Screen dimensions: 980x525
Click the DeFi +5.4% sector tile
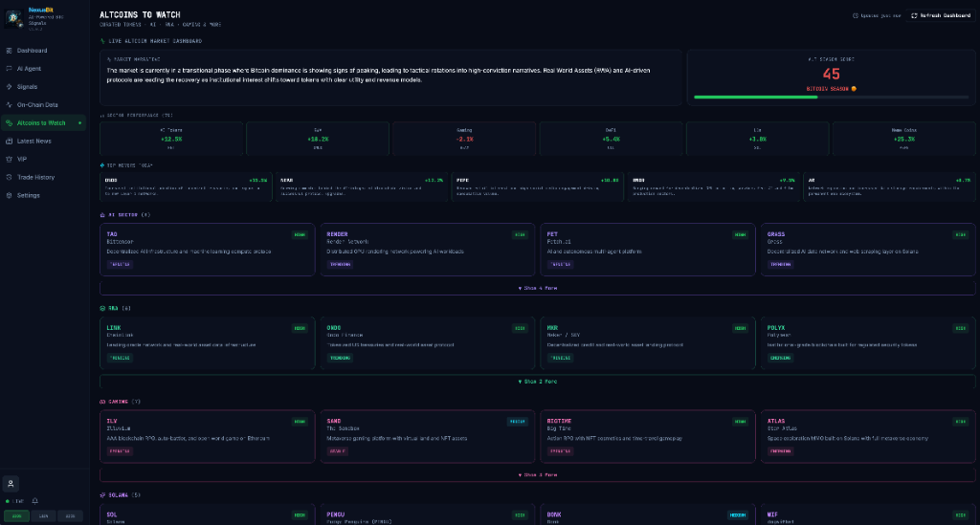click(x=612, y=139)
